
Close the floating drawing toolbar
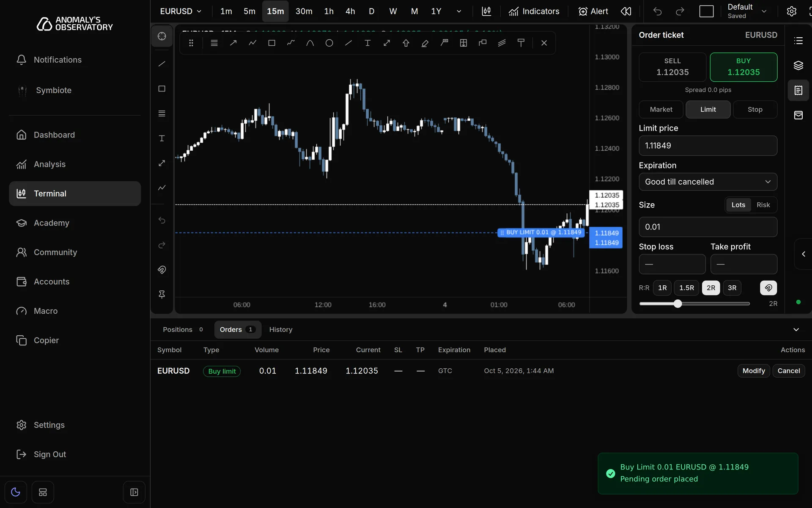pyautogui.click(x=544, y=43)
